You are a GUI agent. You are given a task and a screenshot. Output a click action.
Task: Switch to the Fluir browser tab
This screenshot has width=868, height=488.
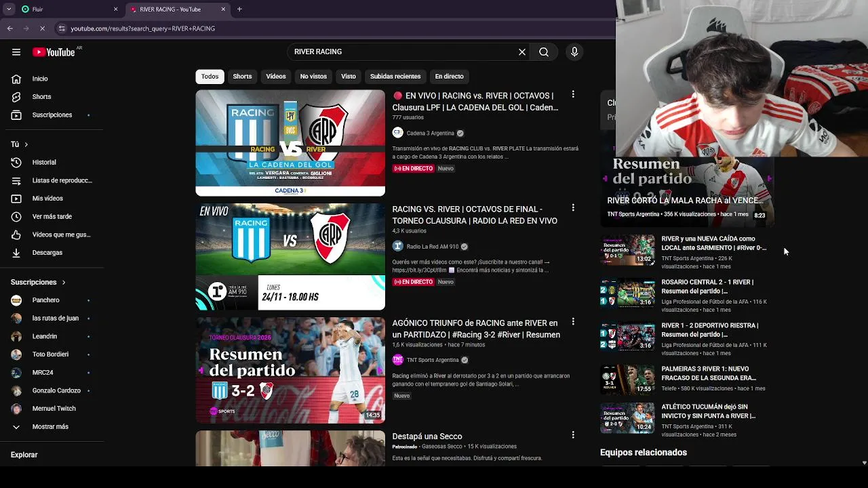pyautogui.click(x=68, y=9)
